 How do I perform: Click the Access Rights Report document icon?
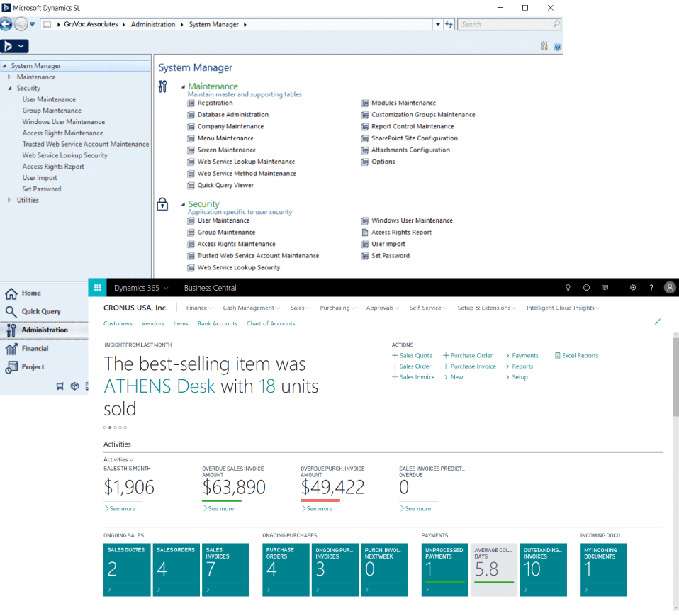click(365, 233)
